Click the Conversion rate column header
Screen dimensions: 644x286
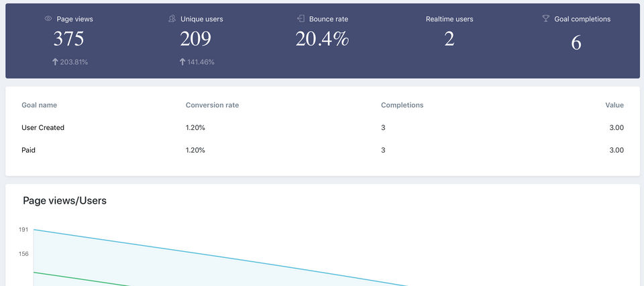(212, 105)
